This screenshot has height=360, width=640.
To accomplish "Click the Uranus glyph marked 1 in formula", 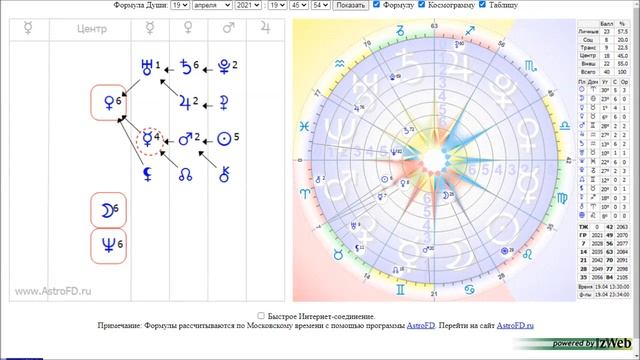I will pyautogui.click(x=147, y=67).
